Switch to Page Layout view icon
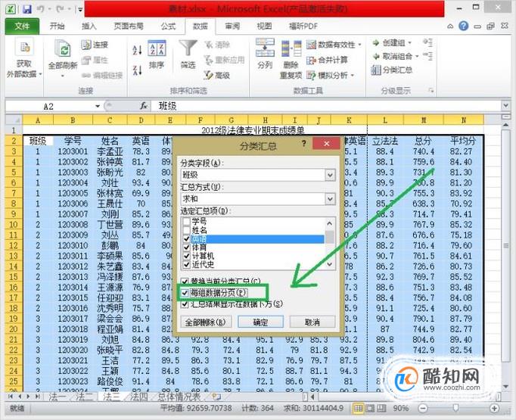This screenshot has height=420, width=516. click(x=370, y=409)
